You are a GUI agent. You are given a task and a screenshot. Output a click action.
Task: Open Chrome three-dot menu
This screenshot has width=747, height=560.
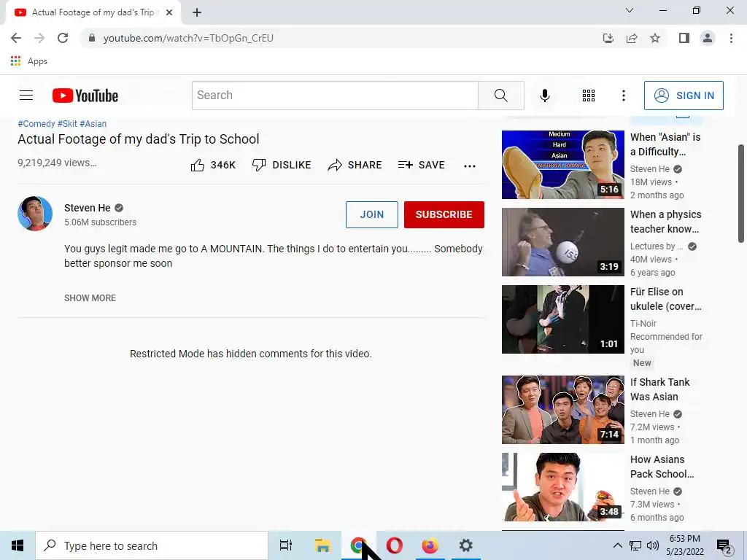[x=731, y=38]
